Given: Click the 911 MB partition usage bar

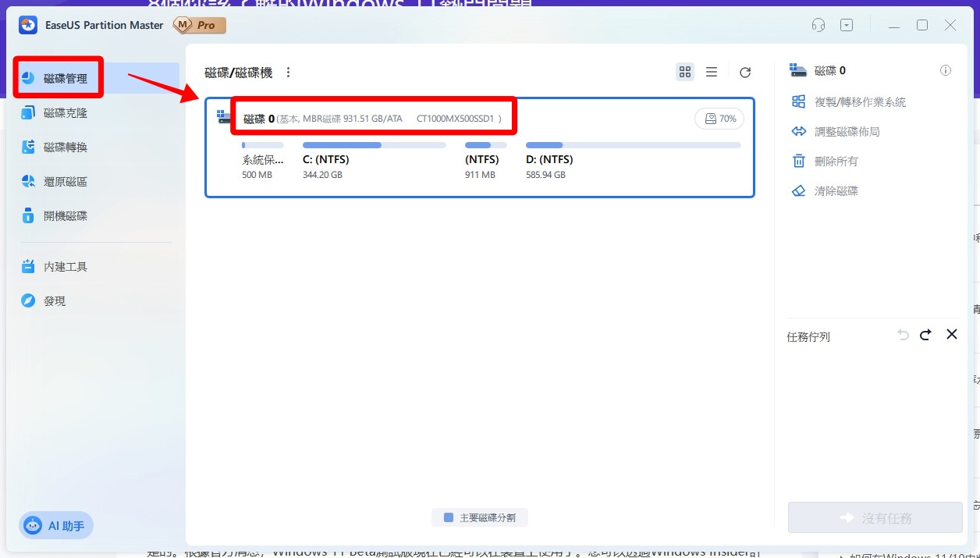Looking at the screenshot, I should click(x=486, y=145).
